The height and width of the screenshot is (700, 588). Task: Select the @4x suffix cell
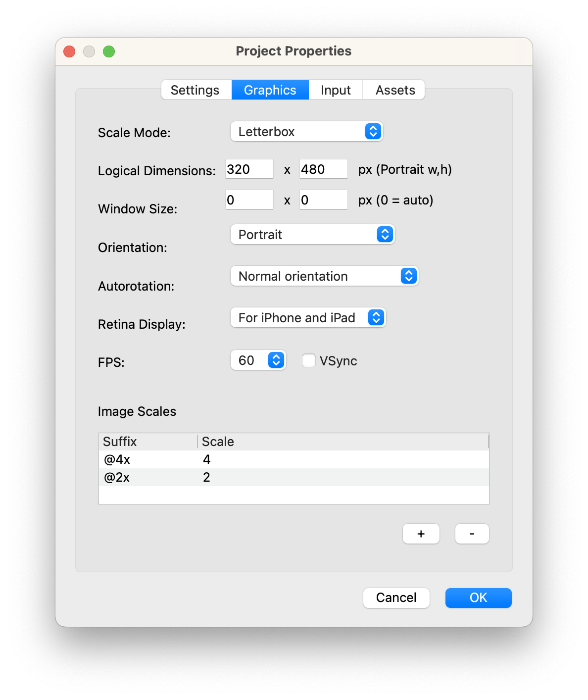148,459
